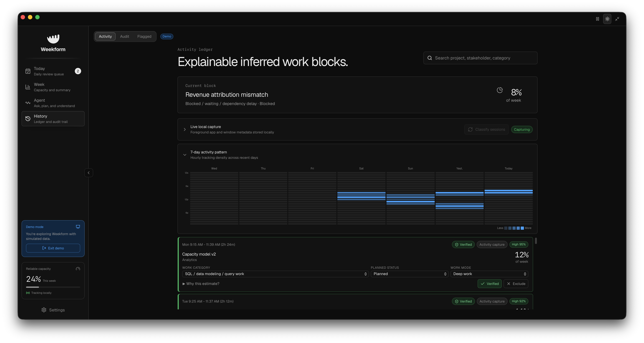This screenshot has height=343, width=644.
Task: Toggle light theme with sun icon
Action: [x=607, y=19]
